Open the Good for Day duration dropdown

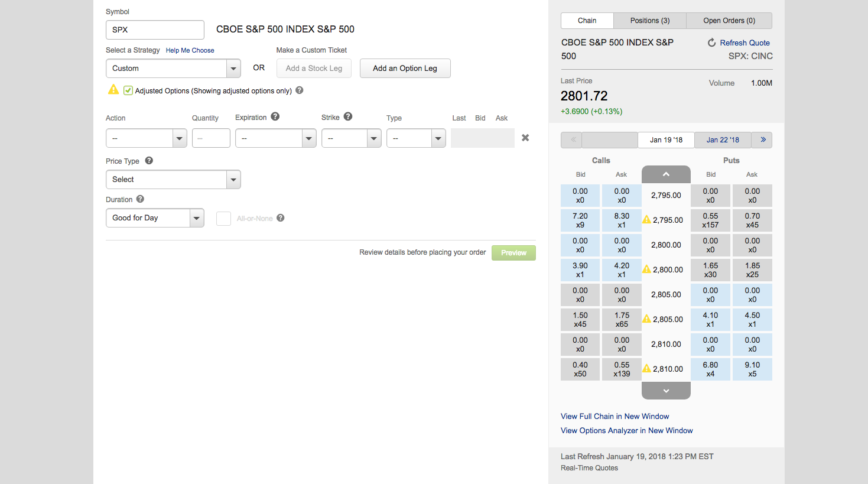(x=155, y=218)
